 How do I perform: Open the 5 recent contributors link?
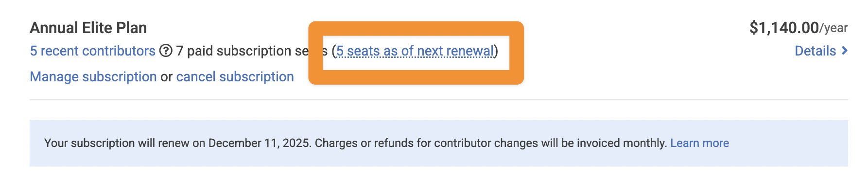(93, 51)
